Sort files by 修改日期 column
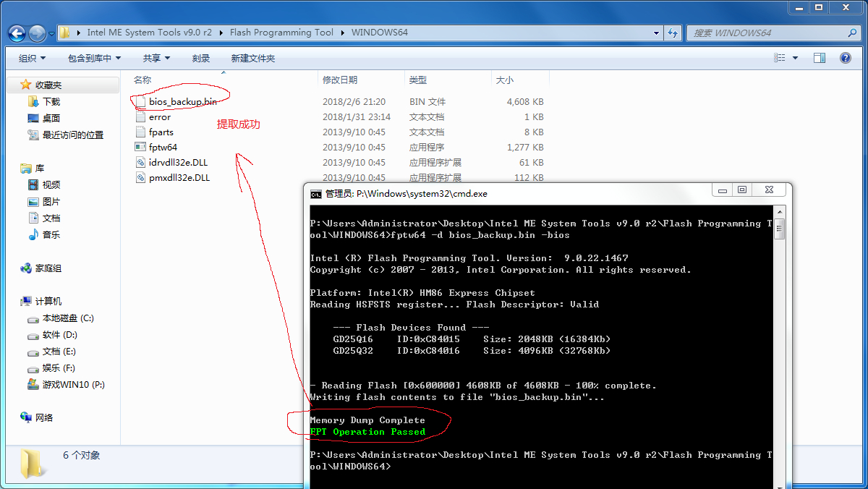 (x=340, y=80)
